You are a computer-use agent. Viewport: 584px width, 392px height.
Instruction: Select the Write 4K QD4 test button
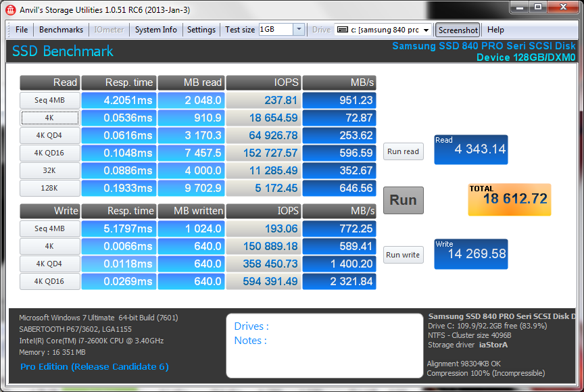tap(49, 264)
